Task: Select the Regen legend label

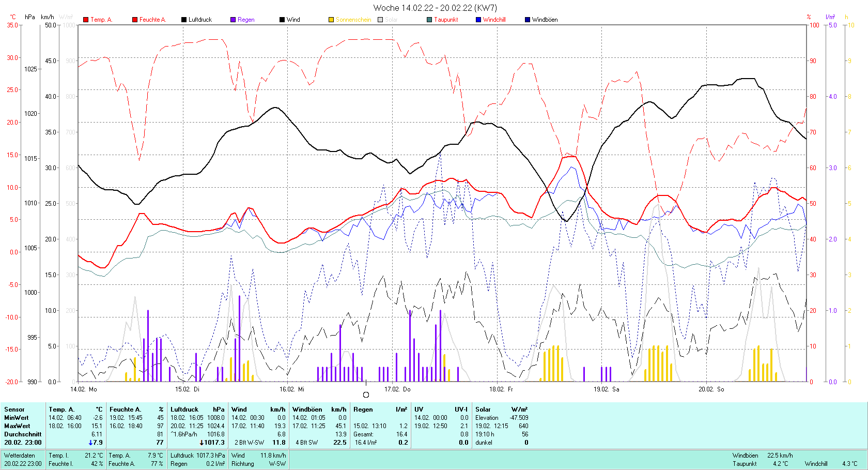Action: pyautogui.click(x=246, y=20)
